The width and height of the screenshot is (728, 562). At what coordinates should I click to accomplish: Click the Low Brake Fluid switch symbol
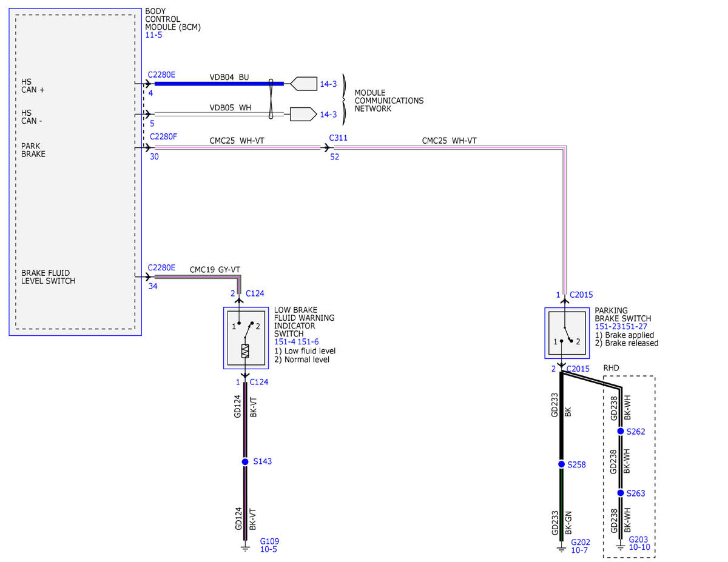246,338
